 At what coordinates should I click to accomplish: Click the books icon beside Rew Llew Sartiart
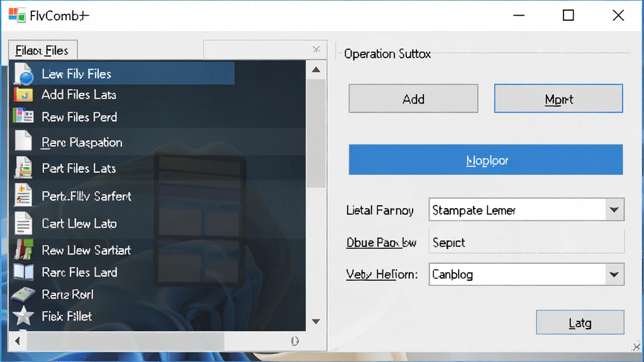click(23, 249)
